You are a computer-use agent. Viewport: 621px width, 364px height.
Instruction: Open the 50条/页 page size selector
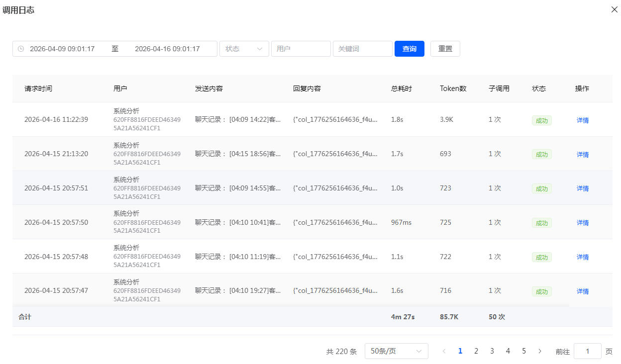[x=397, y=351]
